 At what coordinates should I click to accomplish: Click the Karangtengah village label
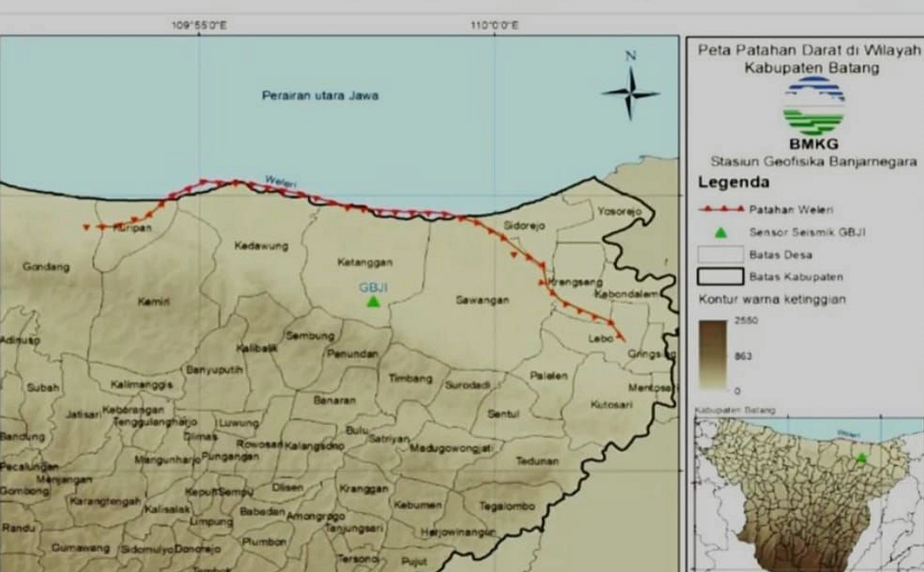pos(105,502)
